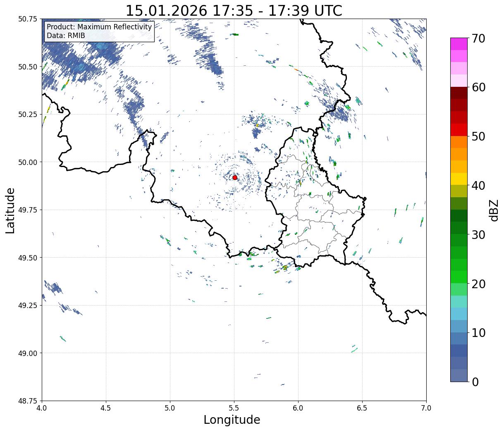Image resolution: width=504 pixels, height=430 pixels.
Task: Click the 'Product: Maximum Reflectivity' label
Action: pyautogui.click(x=99, y=27)
